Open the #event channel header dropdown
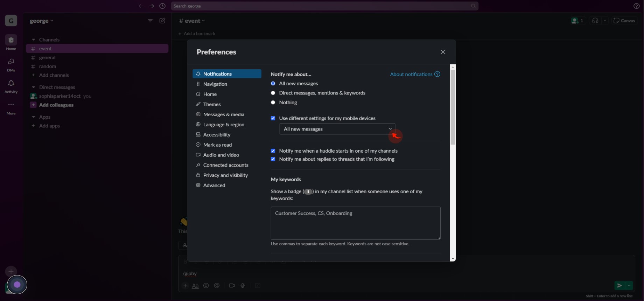This screenshot has height=301, width=644. click(192, 21)
